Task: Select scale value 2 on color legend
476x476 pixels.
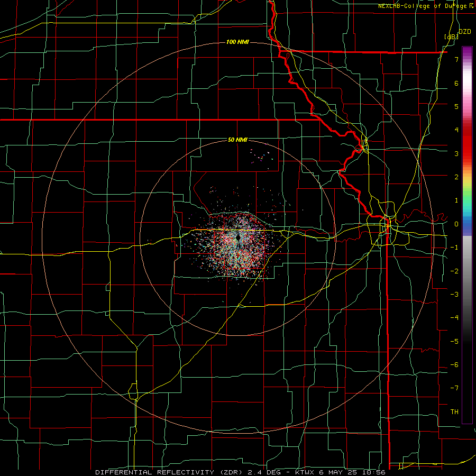Action: (x=456, y=177)
